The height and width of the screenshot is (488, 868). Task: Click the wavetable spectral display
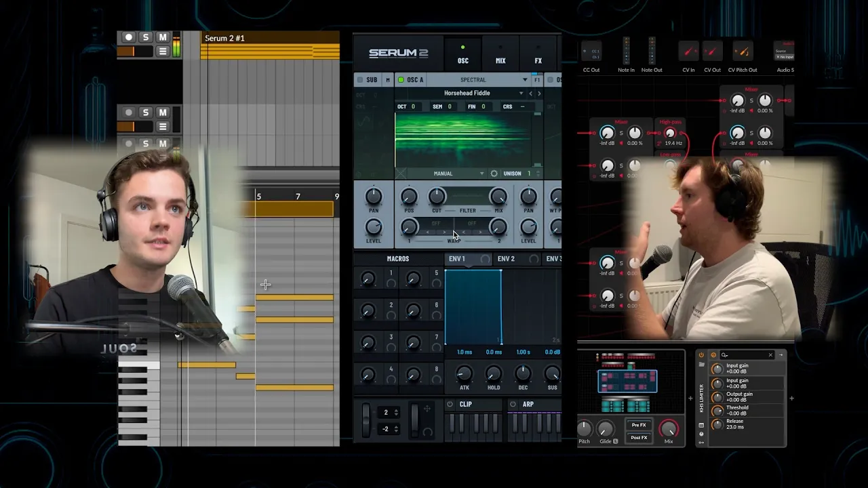464,140
